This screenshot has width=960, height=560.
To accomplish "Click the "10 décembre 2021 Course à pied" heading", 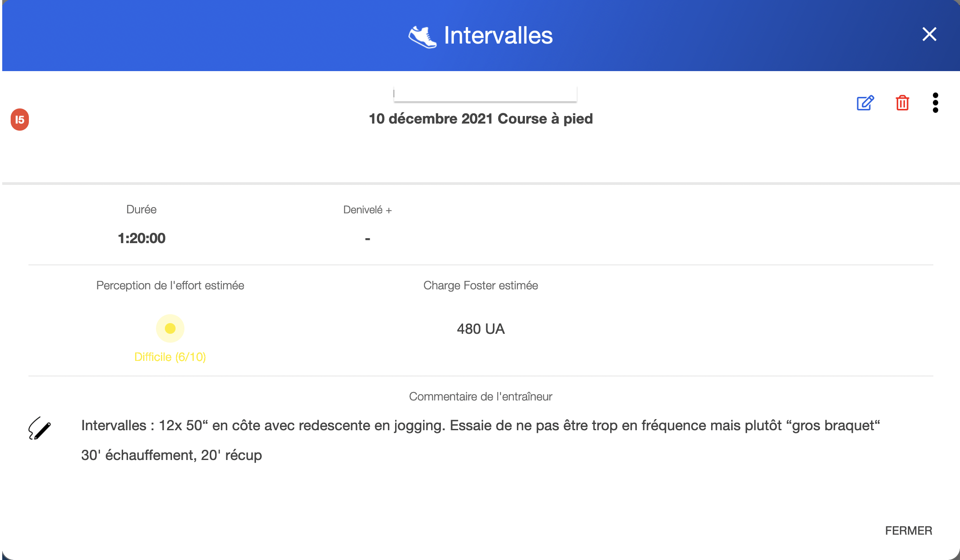I will point(481,119).
